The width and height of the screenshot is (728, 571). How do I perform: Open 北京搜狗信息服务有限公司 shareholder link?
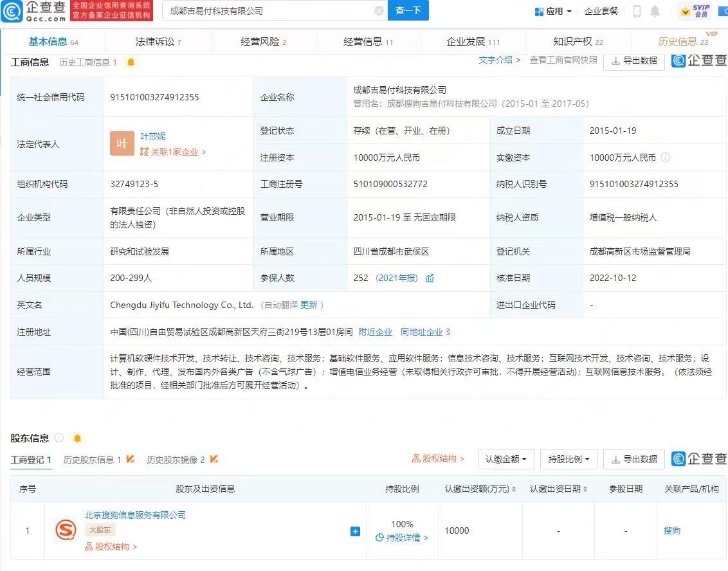[x=135, y=515]
